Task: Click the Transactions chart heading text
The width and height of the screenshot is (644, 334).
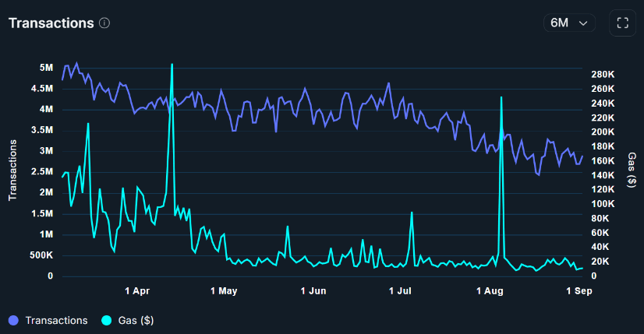Action: click(x=51, y=23)
